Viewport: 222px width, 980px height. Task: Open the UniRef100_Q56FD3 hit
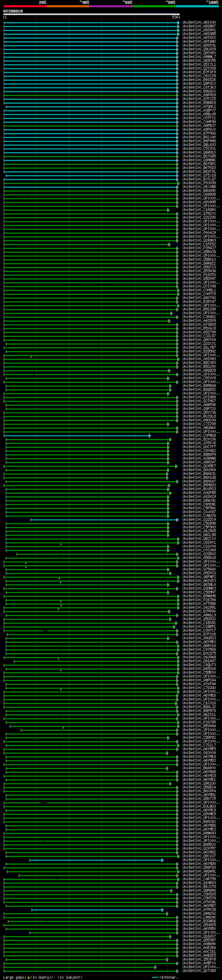[199, 868]
